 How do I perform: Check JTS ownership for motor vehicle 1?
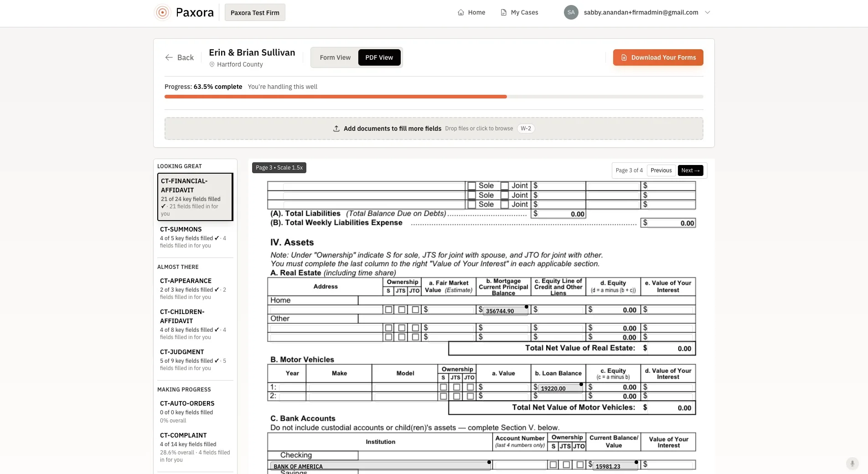pyautogui.click(x=456, y=387)
